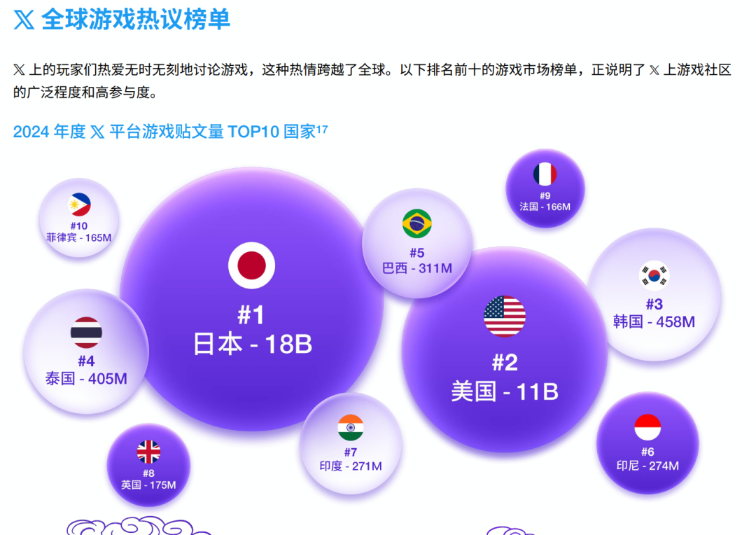Image resolution: width=756 pixels, height=535 pixels.
Task: Click the United Kingdom flag icon
Action: (148, 452)
